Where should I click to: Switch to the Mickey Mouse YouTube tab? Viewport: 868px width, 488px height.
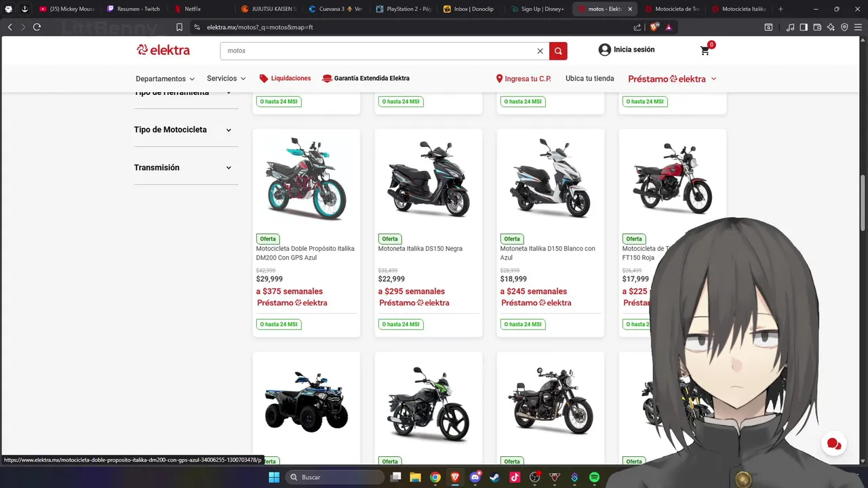66,9
